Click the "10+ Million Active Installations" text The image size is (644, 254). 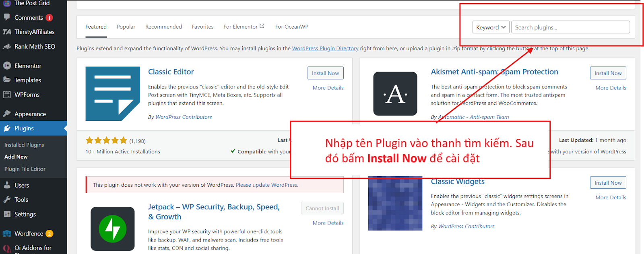click(123, 152)
